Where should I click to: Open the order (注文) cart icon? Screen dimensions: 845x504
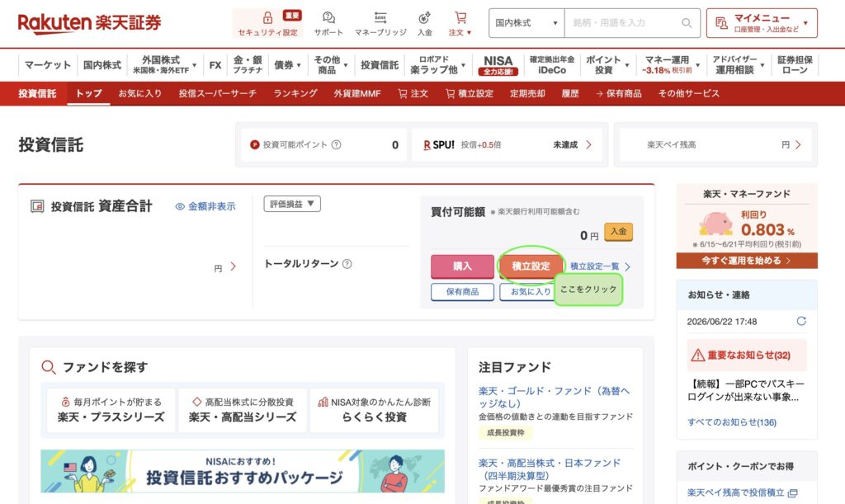pos(460,17)
